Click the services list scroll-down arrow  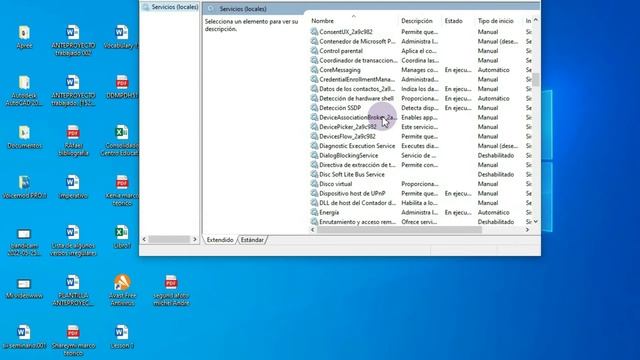coord(536,222)
